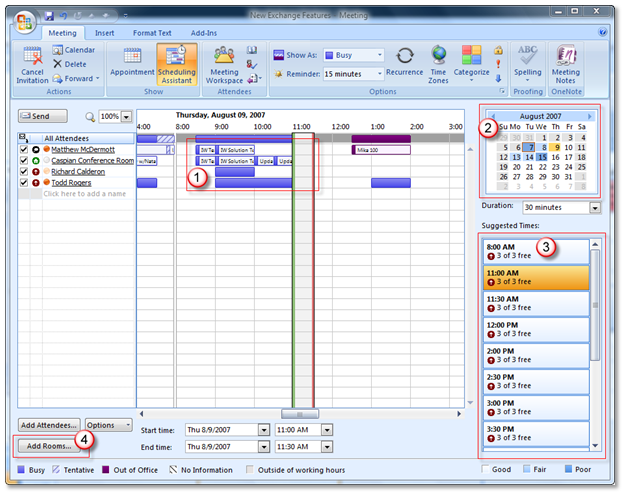Image resolution: width=626 pixels, height=496 pixels.
Task: Open the End time 11:30 AM dropdown
Action: [327, 447]
